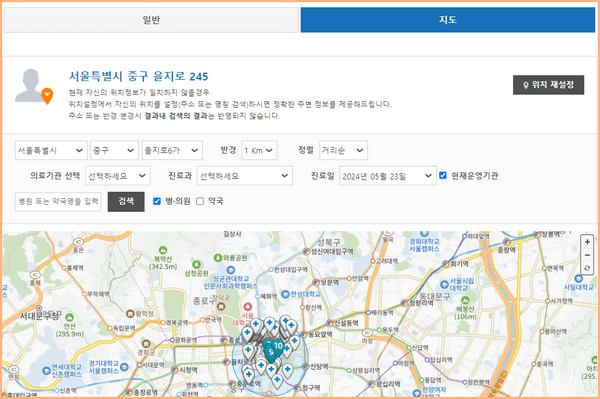The width and height of the screenshot is (600, 399).
Task: Click the 안산 mountain icon
Action: click(x=69, y=318)
